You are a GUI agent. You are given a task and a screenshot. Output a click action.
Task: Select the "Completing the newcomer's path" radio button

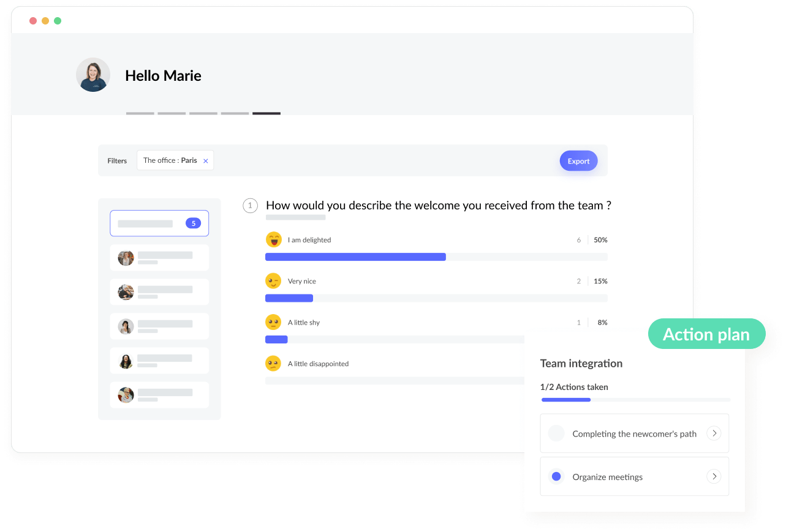coord(556,433)
